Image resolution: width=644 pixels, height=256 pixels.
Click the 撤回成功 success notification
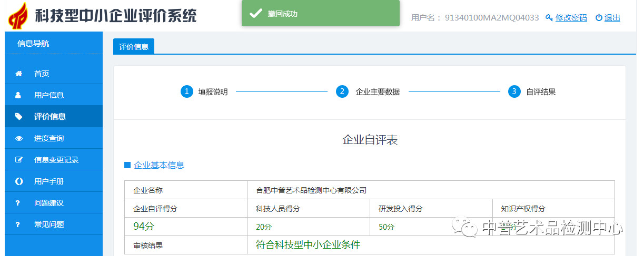pyautogui.click(x=320, y=13)
